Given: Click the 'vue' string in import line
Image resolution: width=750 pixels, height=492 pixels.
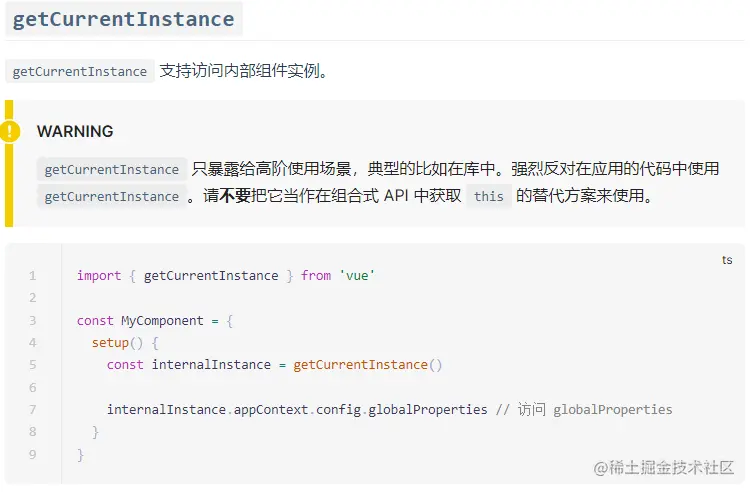Looking at the screenshot, I should 357,275.
